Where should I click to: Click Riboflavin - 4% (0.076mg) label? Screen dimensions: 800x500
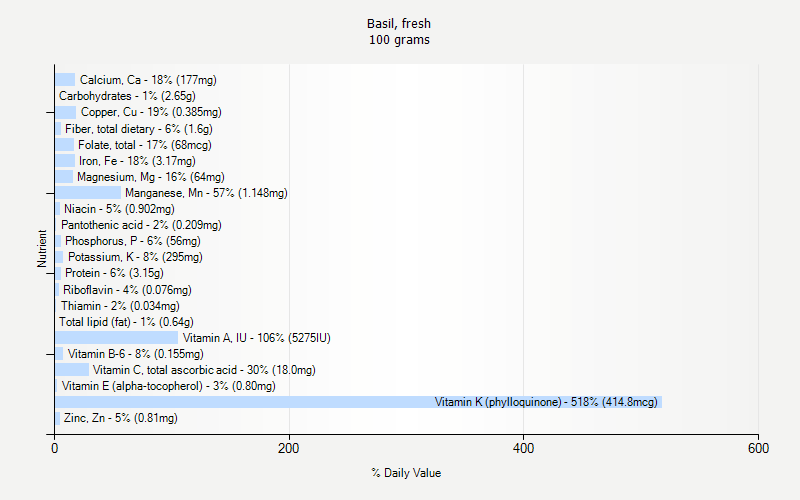[127, 290]
